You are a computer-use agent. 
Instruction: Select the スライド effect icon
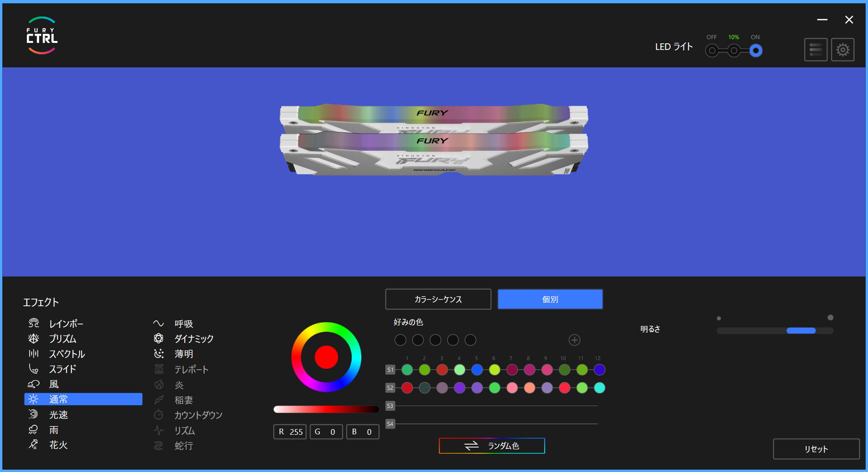tap(33, 368)
